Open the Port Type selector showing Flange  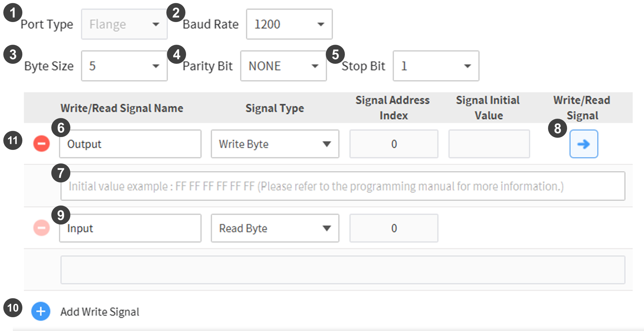click(124, 24)
